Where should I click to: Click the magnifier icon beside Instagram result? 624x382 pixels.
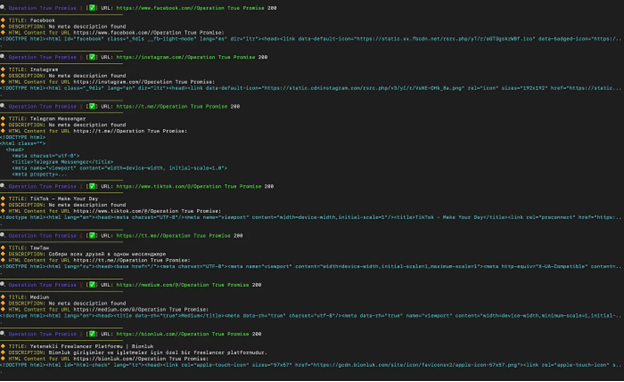pyautogui.click(x=3, y=57)
